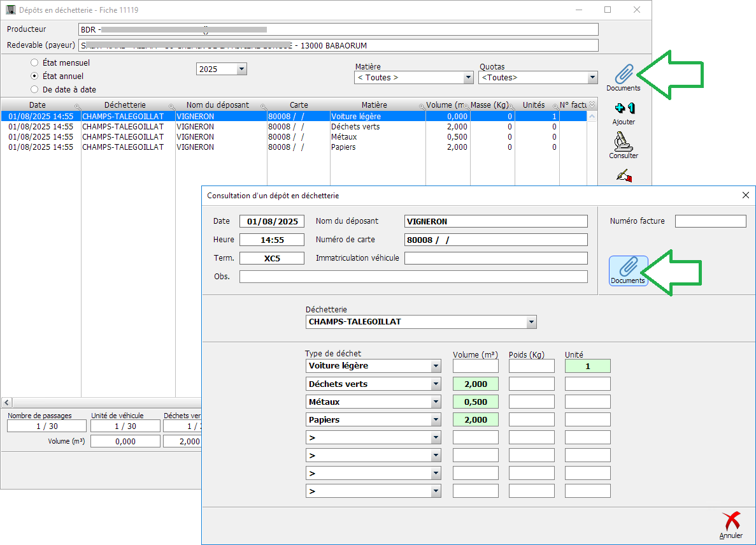Open the Consulter microscope icon
This screenshot has height=545, width=756.
pos(623,142)
